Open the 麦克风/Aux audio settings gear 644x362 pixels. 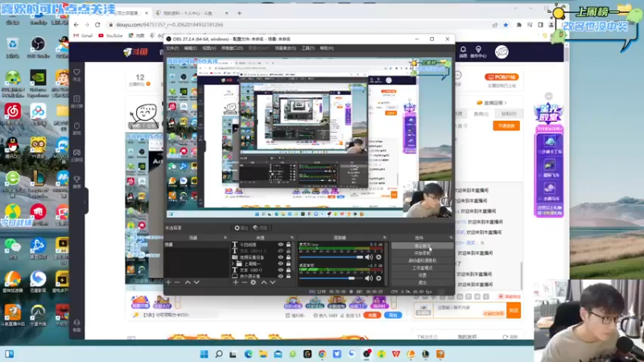pos(378,257)
